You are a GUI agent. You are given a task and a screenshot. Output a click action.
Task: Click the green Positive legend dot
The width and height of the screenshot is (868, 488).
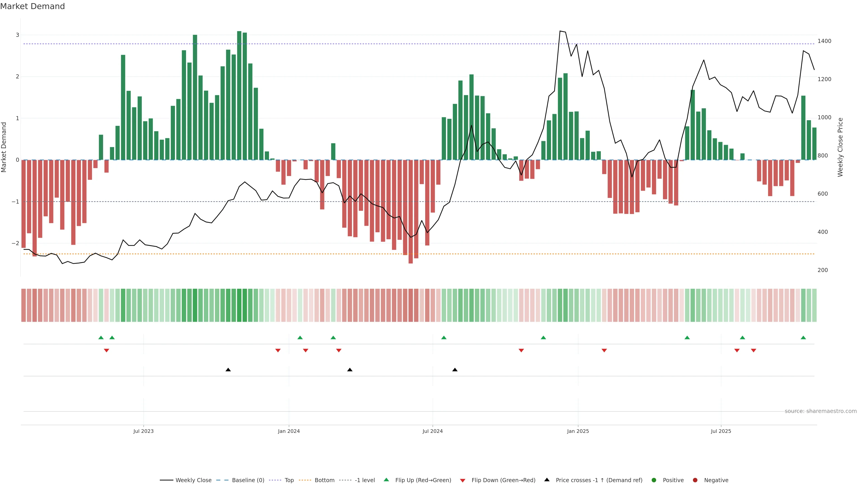pos(654,480)
